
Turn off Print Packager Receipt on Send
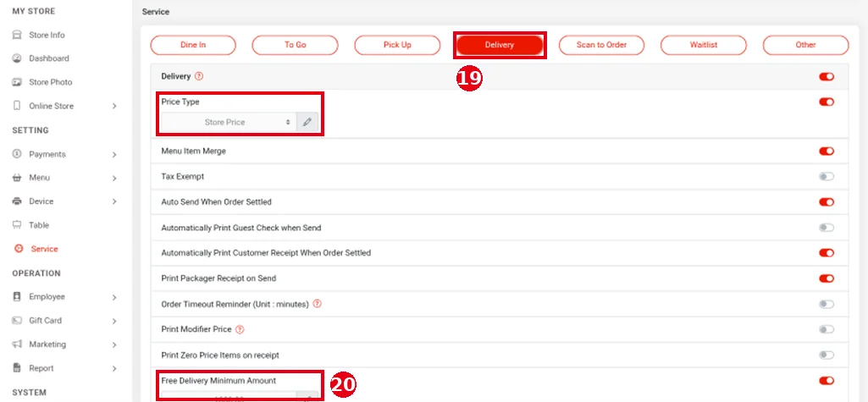tap(827, 278)
